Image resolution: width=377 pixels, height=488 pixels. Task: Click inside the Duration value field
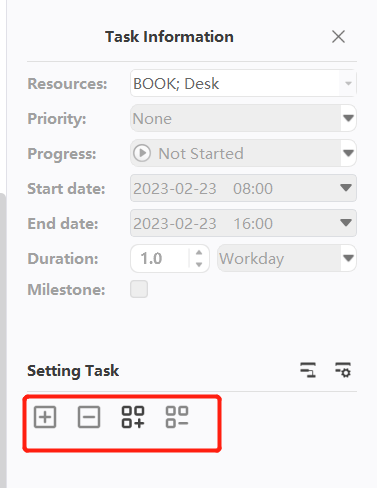pos(160,258)
